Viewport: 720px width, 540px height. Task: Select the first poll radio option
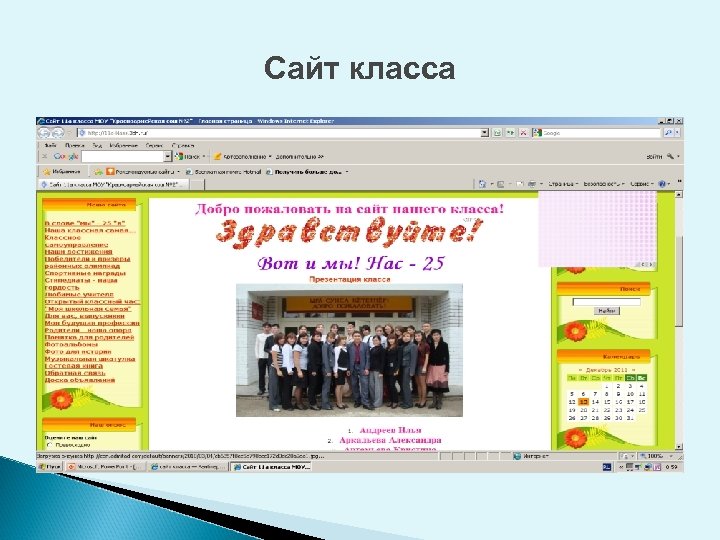[x=49, y=445]
